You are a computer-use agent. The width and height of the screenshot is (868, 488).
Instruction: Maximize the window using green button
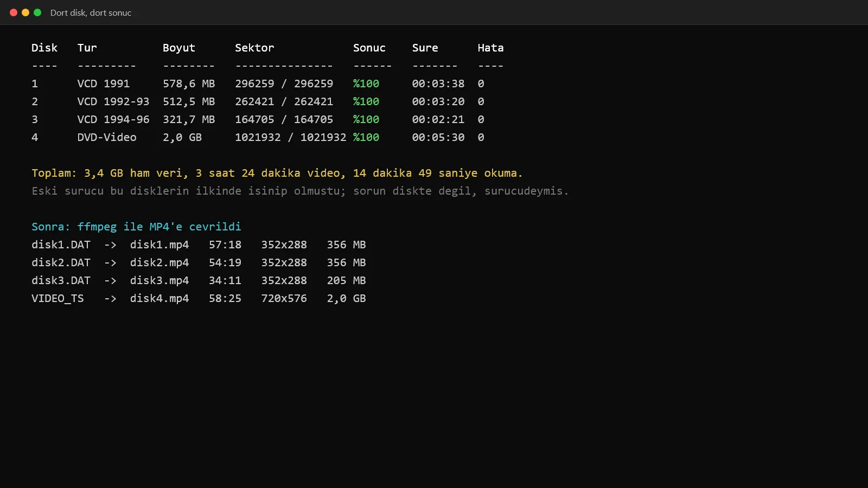[37, 12]
